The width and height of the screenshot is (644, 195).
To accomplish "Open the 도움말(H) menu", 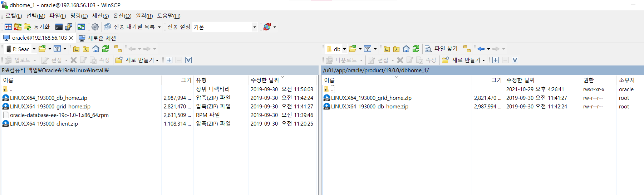I will (x=169, y=16).
